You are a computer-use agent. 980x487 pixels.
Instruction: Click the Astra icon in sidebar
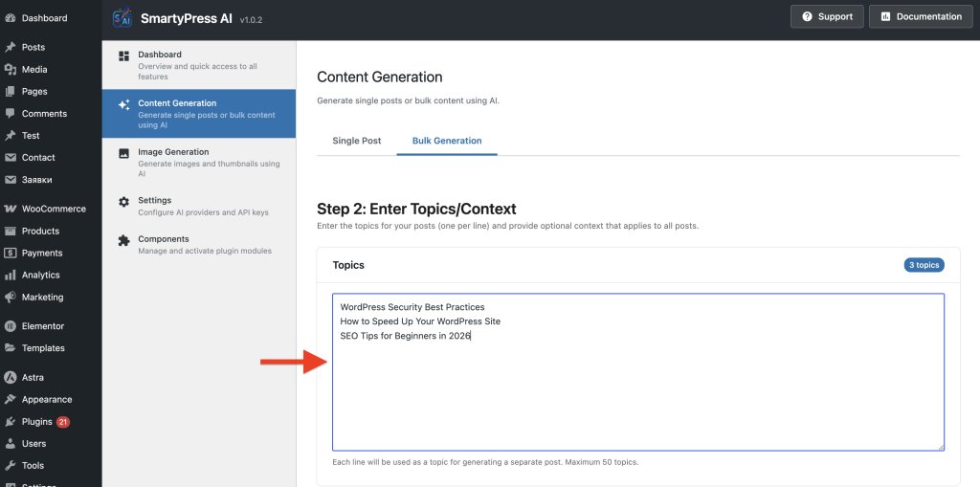pos(10,378)
